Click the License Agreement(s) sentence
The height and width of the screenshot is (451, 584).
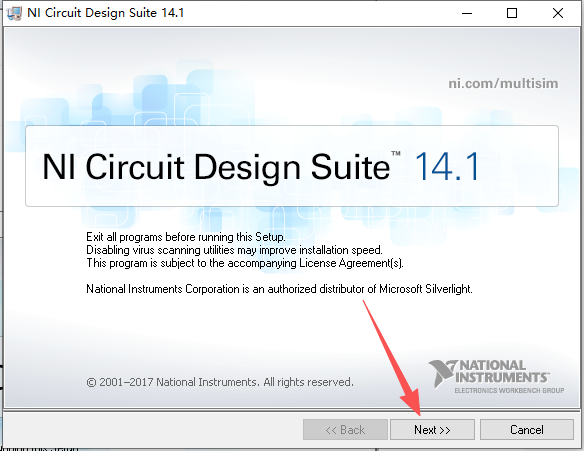[245, 263]
